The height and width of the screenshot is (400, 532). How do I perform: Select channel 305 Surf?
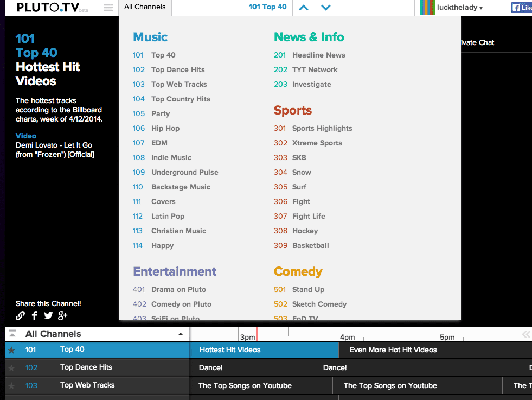(x=290, y=187)
